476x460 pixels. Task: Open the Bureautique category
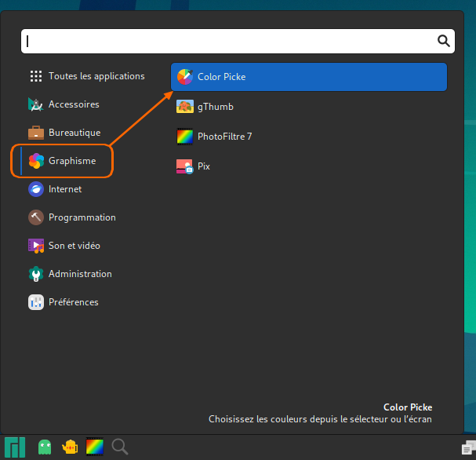pyautogui.click(x=74, y=133)
